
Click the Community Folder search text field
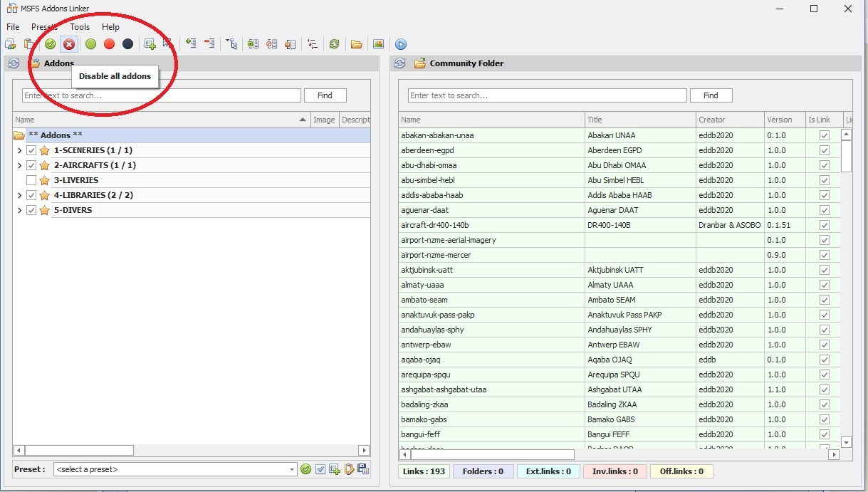click(x=547, y=95)
